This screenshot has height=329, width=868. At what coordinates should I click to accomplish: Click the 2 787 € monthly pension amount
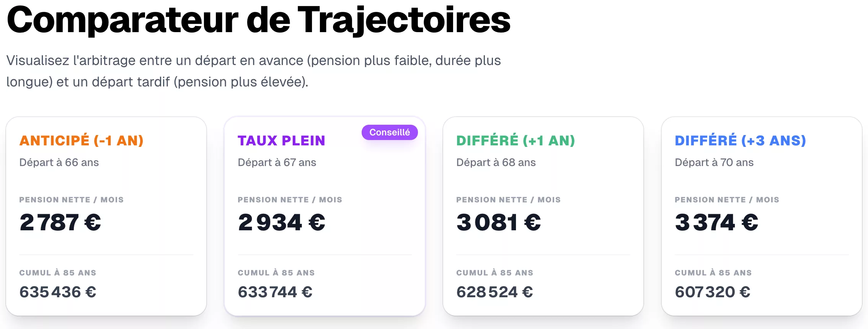coord(60,222)
